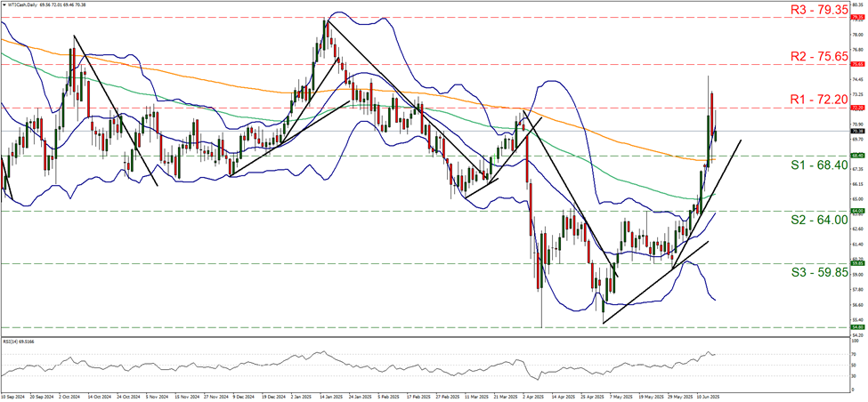Select the S3 - 59.85 support label

[x=811, y=271]
